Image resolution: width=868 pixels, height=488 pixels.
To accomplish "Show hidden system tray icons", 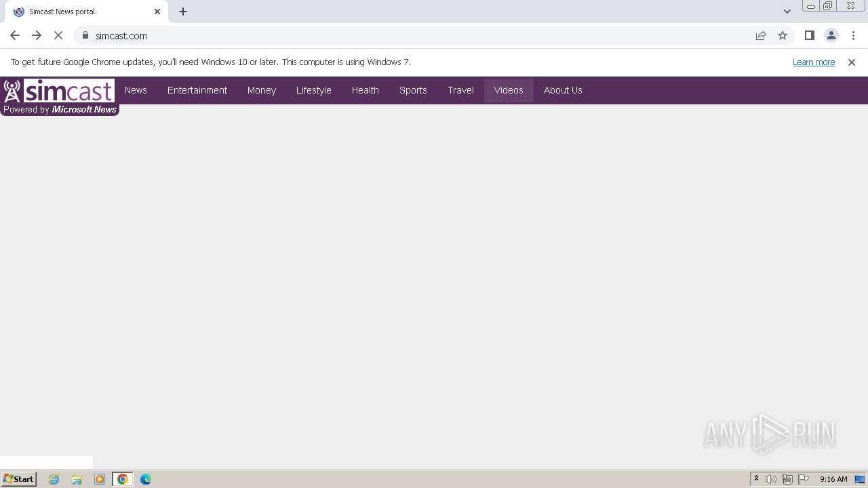I will tap(756, 479).
